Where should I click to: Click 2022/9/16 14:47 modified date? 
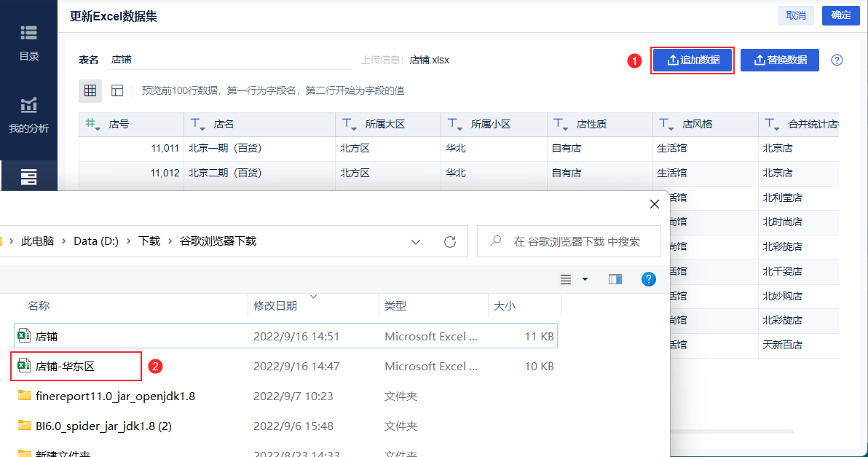[x=296, y=366]
